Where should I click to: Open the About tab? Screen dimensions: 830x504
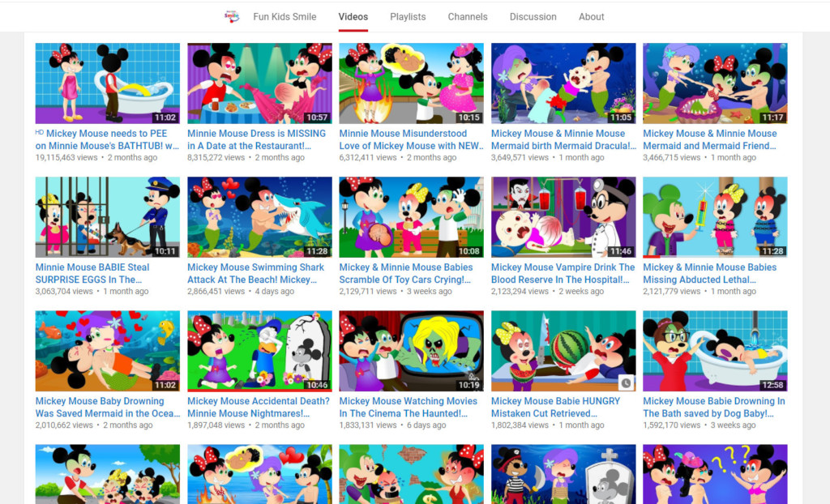click(591, 16)
